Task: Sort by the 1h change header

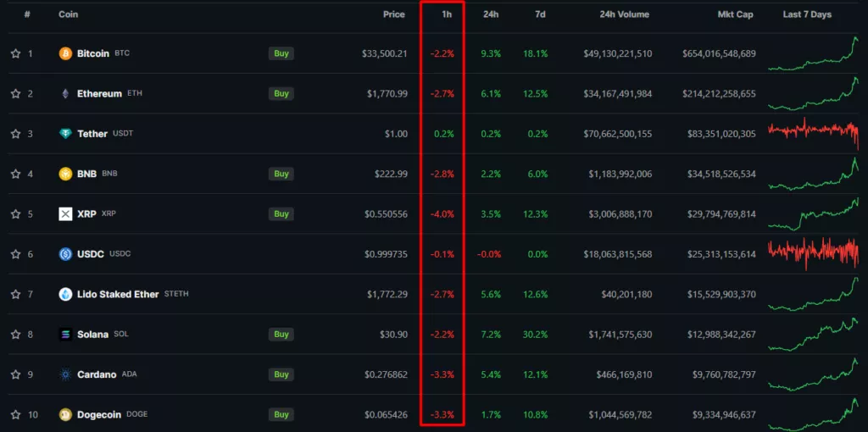Action: 447,14
